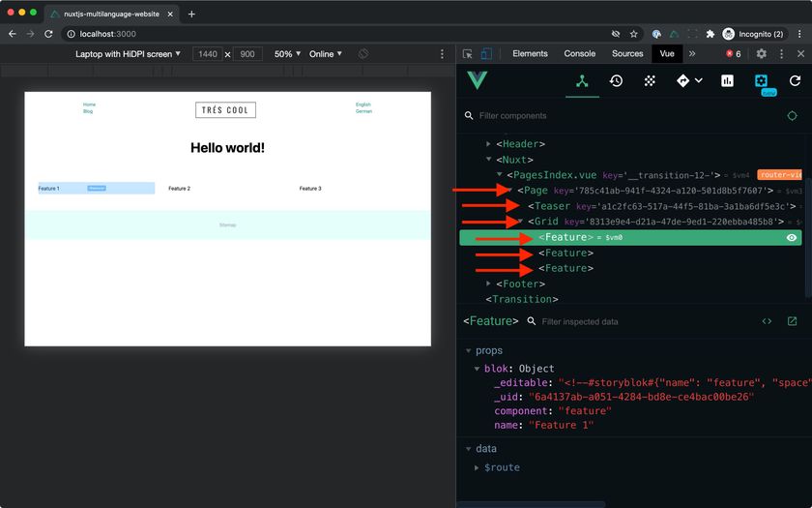
Task: Click the German language link
Action: (363, 111)
